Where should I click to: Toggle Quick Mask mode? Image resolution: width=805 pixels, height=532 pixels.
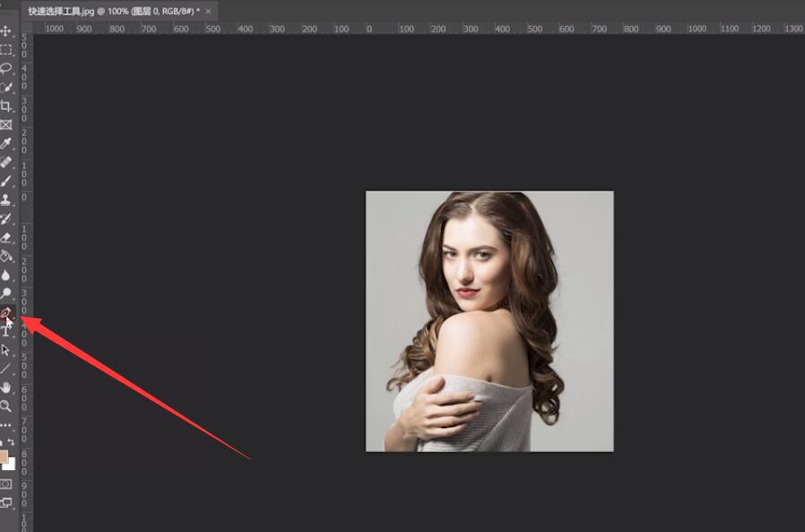click(x=6, y=485)
